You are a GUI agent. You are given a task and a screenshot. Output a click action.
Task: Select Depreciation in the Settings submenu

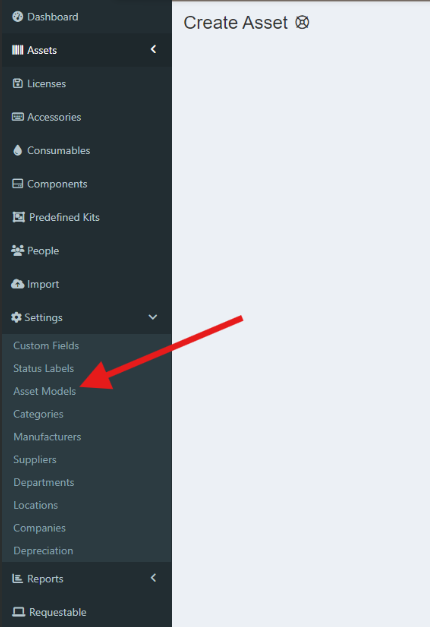point(43,551)
